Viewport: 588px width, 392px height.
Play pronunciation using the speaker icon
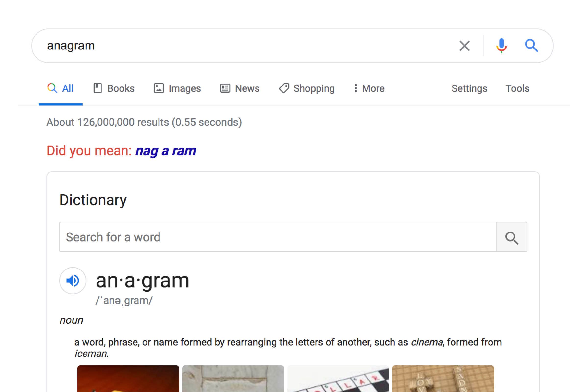(73, 281)
